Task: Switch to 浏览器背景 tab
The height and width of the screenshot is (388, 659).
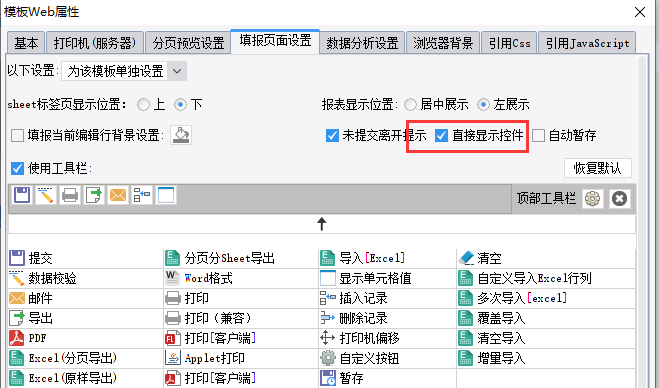Action: coord(443,43)
